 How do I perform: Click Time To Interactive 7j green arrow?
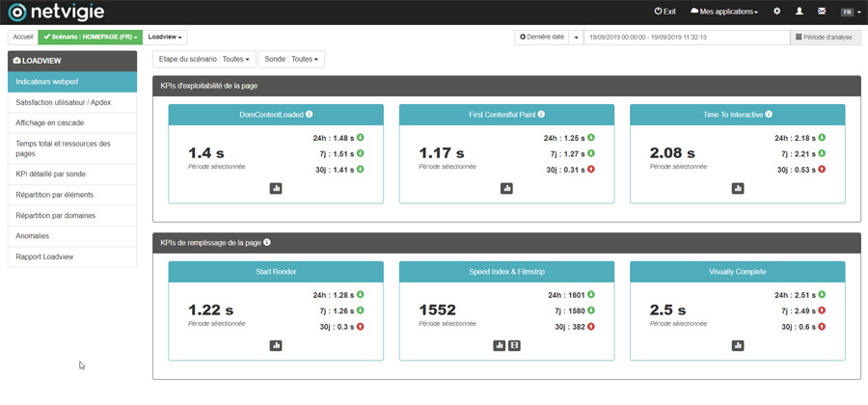coord(822,153)
